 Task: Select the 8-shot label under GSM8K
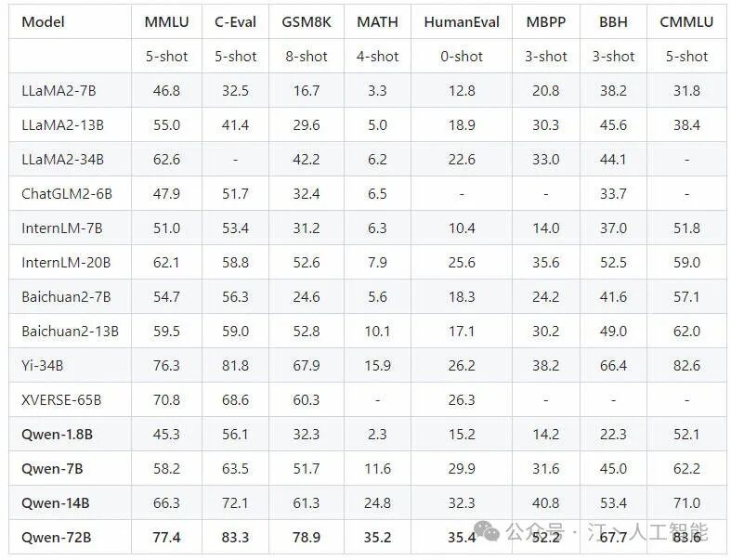click(307, 56)
